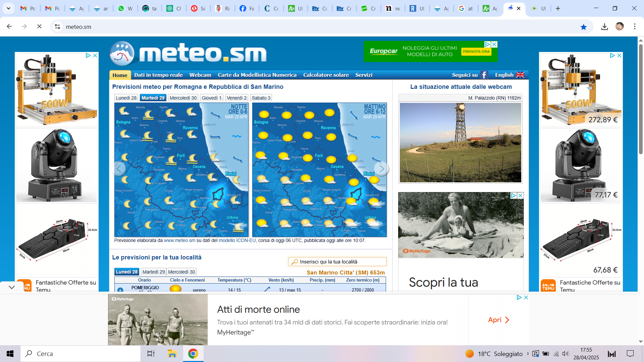Open Calcolatore solare menu item
644x362 pixels.
pyautogui.click(x=326, y=75)
